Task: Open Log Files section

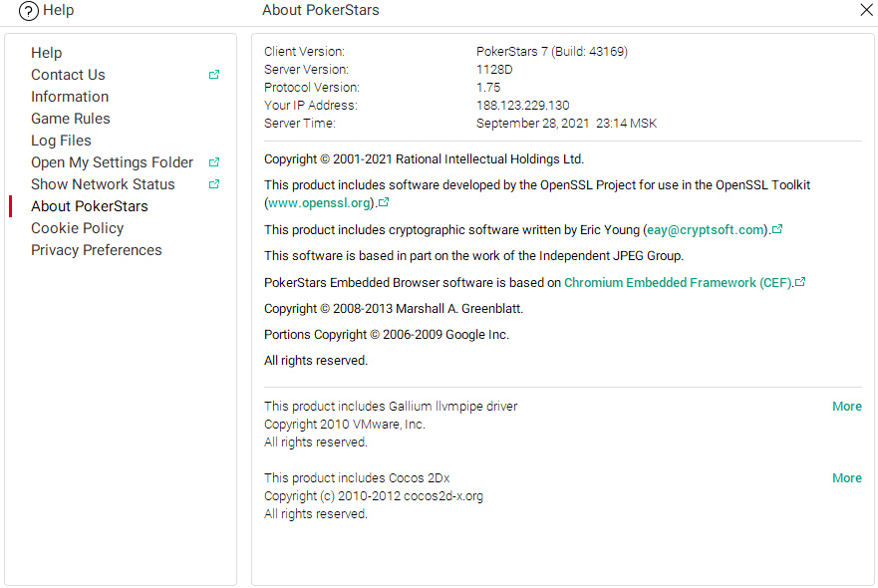Action: (61, 141)
